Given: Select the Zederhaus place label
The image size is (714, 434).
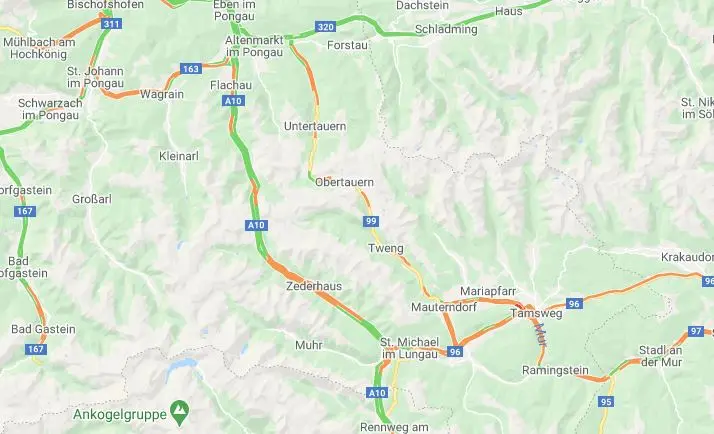Looking at the screenshot, I should (x=314, y=286).
